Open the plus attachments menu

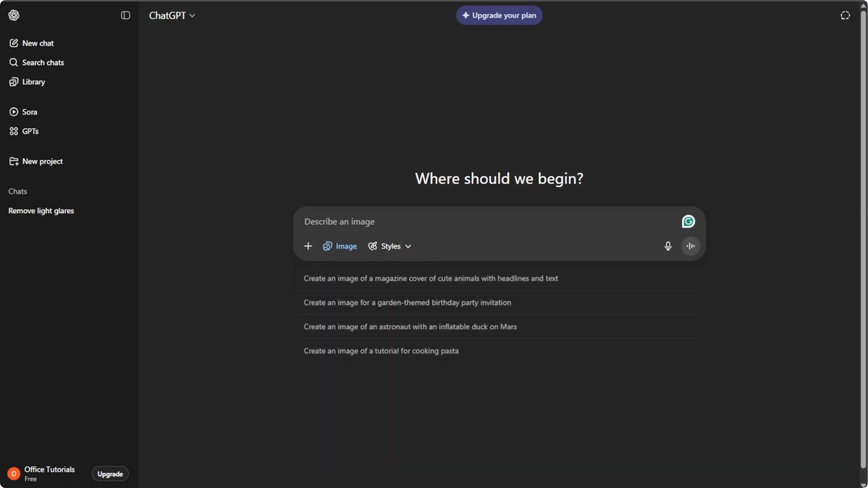[308, 246]
